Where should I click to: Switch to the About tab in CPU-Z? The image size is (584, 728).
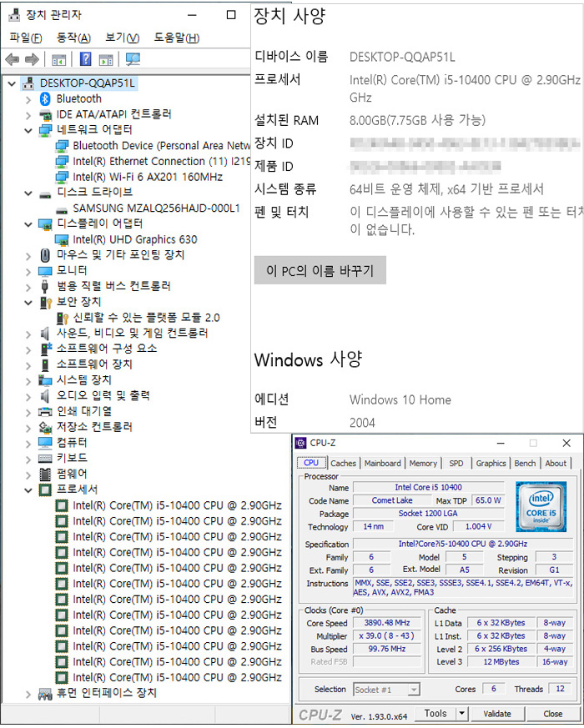(x=556, y=464)
